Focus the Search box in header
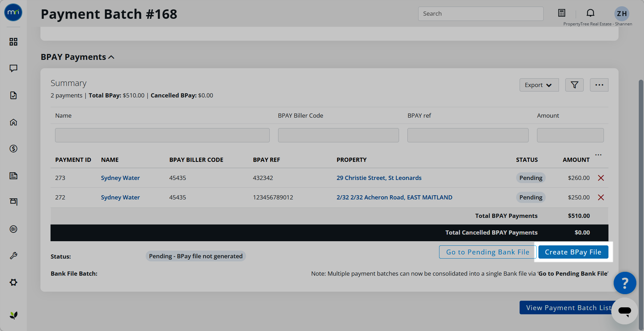This screenshot has height=331, width=644. pyautogui.click(x=481, y=14)
